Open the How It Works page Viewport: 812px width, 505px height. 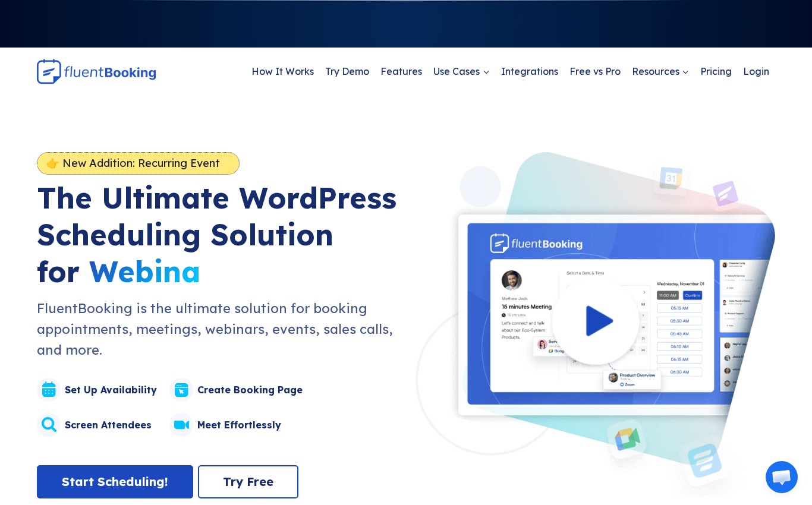click(x=282, y=71)
